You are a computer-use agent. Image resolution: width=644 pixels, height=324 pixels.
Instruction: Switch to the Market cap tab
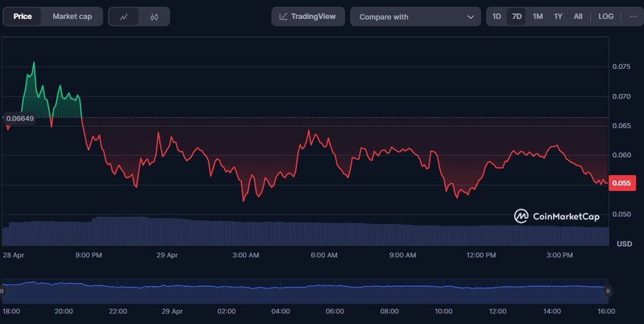click(x=72, y=17)
